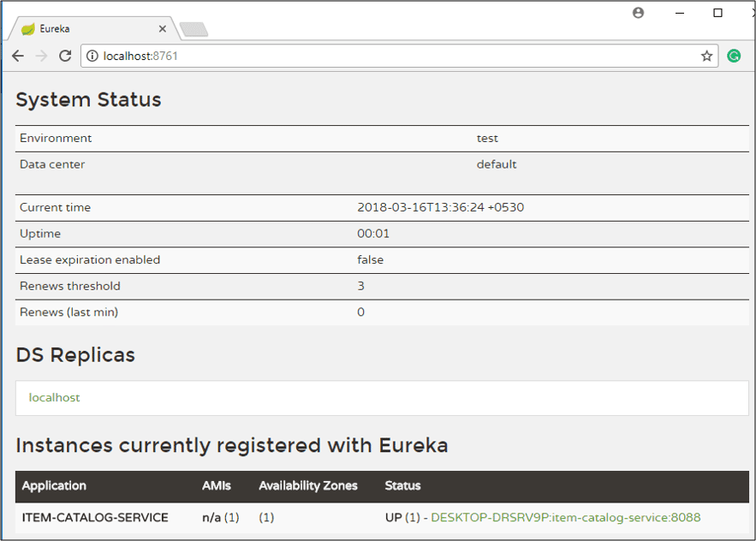Switch to the Eureka browser tab

click(x=94, y=28)
